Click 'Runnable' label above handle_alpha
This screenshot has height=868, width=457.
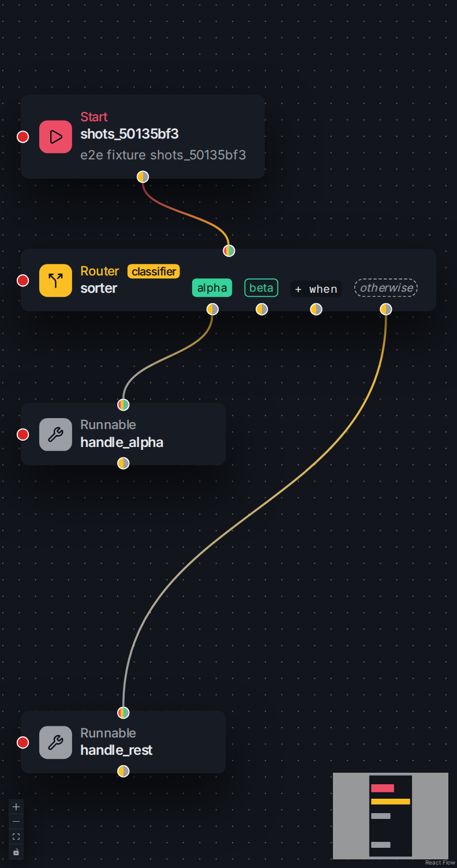tap(108, 425)
